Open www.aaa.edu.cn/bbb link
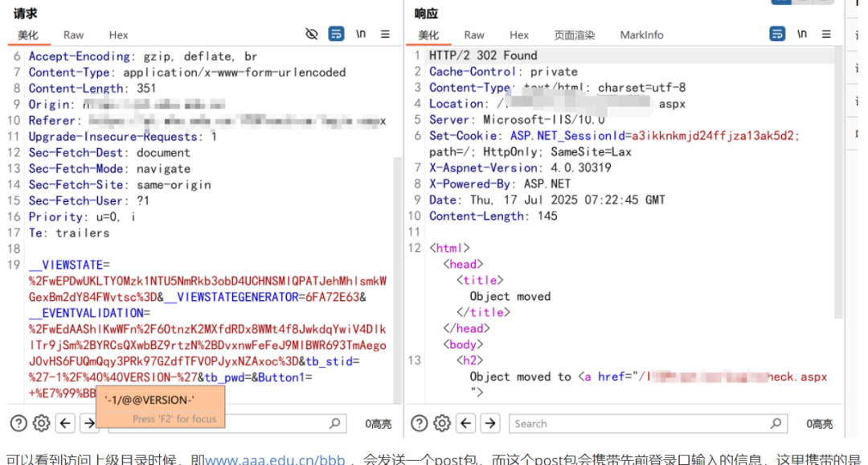This screenshot has width=868, height=465. pyautogui.click(x=275, y=460)
